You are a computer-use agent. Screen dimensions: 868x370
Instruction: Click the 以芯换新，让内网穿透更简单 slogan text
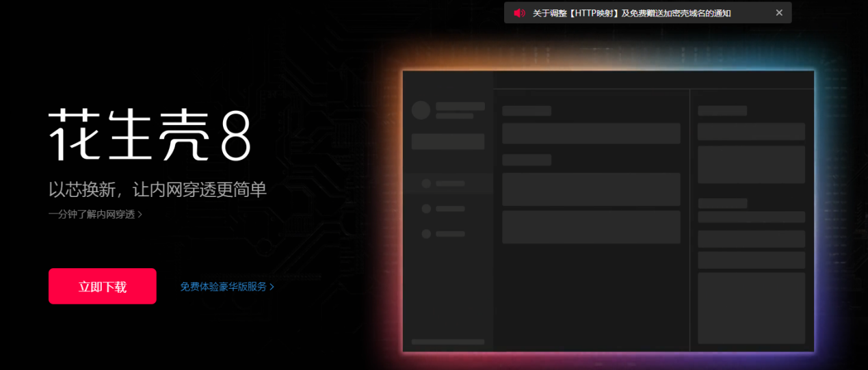(x=157, y=189)
